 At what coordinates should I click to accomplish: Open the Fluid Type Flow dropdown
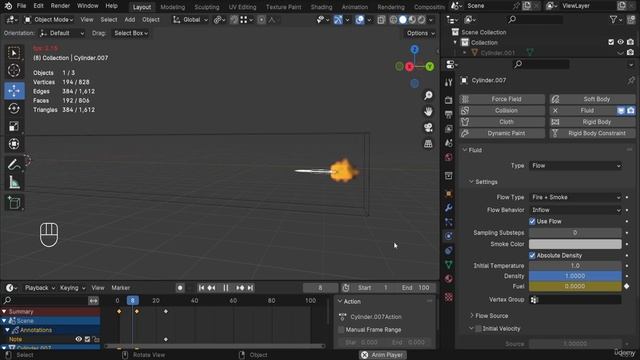(x=576, y=166)
